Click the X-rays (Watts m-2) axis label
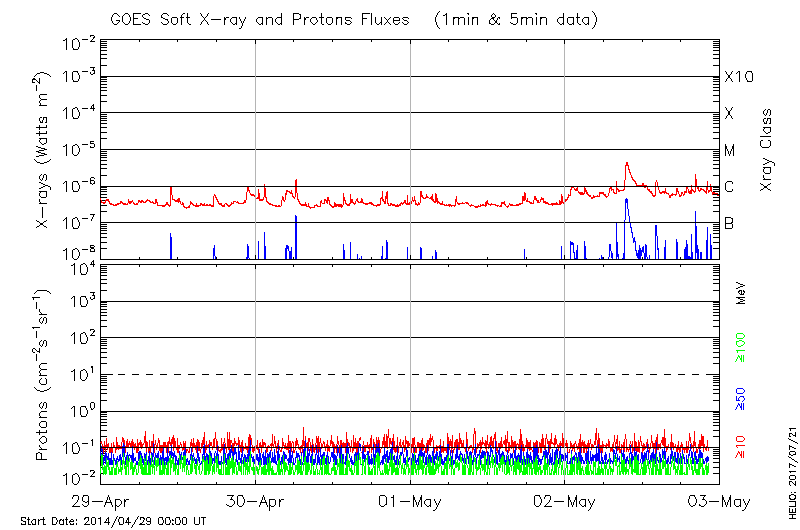The width and height of the screenshot is (800, 530). (x=43, y=150)
